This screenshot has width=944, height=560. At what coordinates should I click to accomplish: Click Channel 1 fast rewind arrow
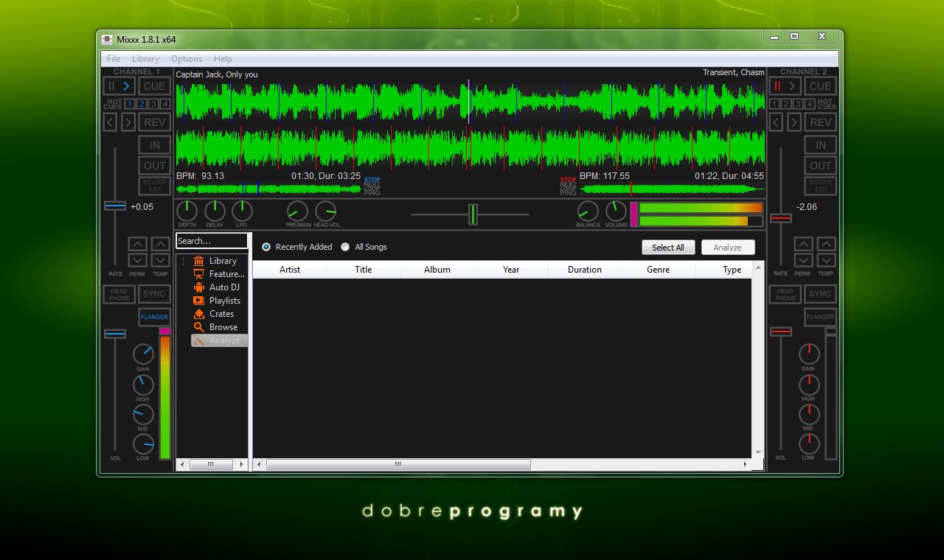(x=110, y=122)
